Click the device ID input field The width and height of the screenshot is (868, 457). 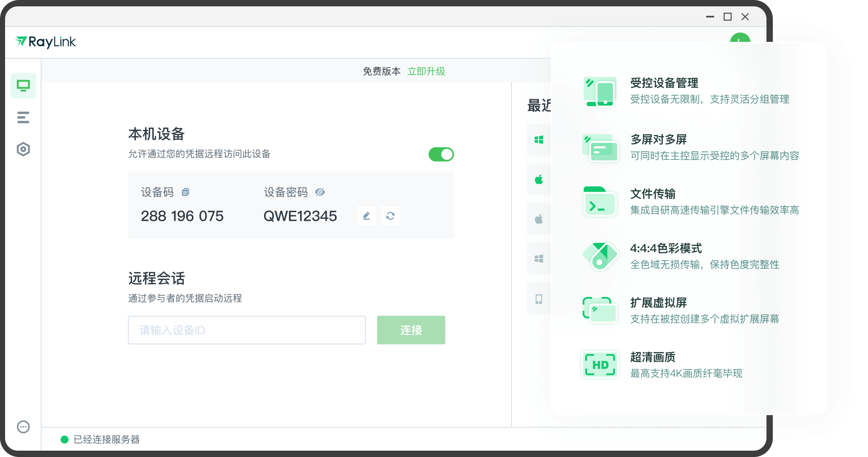(x=247, y=330)
